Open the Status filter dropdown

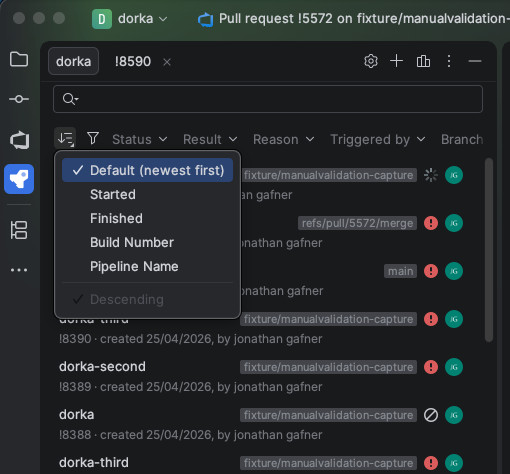[x=140, y=139]
